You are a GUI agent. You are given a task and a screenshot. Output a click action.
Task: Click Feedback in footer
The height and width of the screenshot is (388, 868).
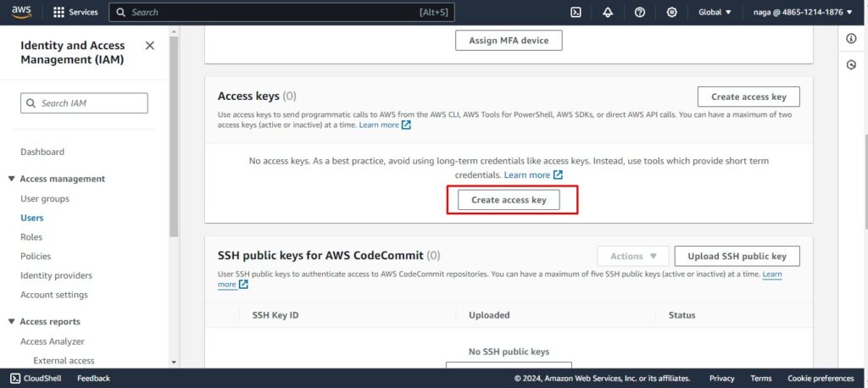pos(93,379)
